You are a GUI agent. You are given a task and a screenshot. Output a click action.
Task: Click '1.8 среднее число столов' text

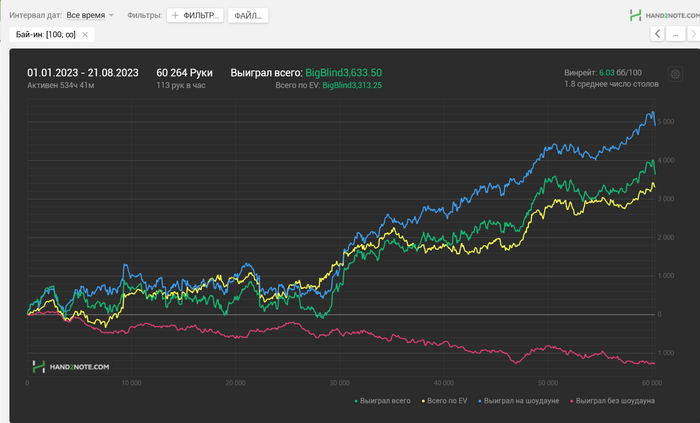click(611, 84)
